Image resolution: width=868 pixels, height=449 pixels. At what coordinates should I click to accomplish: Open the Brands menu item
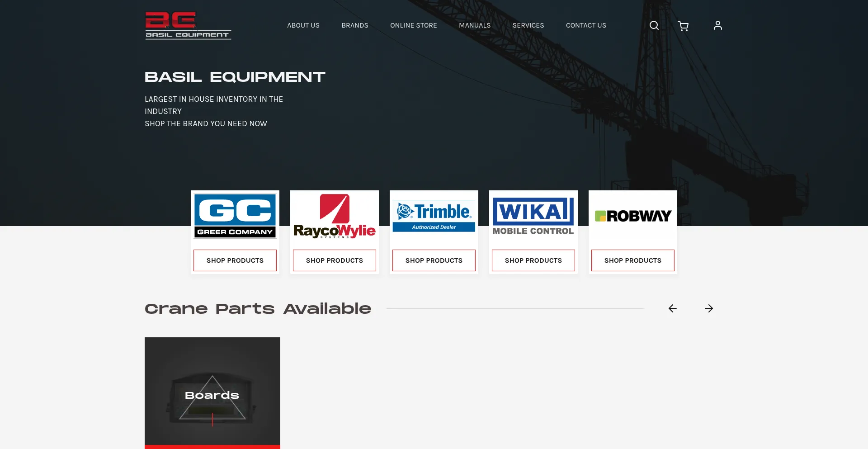point(355,25)
